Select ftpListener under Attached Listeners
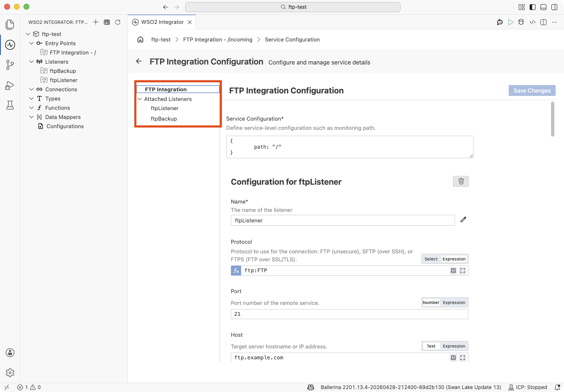 165,108
